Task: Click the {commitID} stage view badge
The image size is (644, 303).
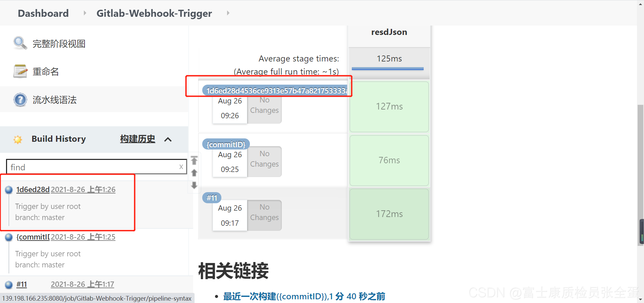Action: (226, 144)
